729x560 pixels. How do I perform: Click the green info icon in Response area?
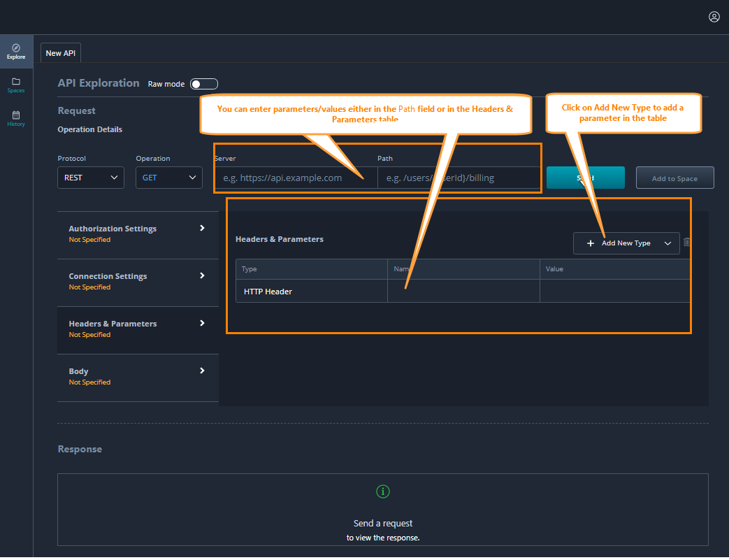pos(382,491)
